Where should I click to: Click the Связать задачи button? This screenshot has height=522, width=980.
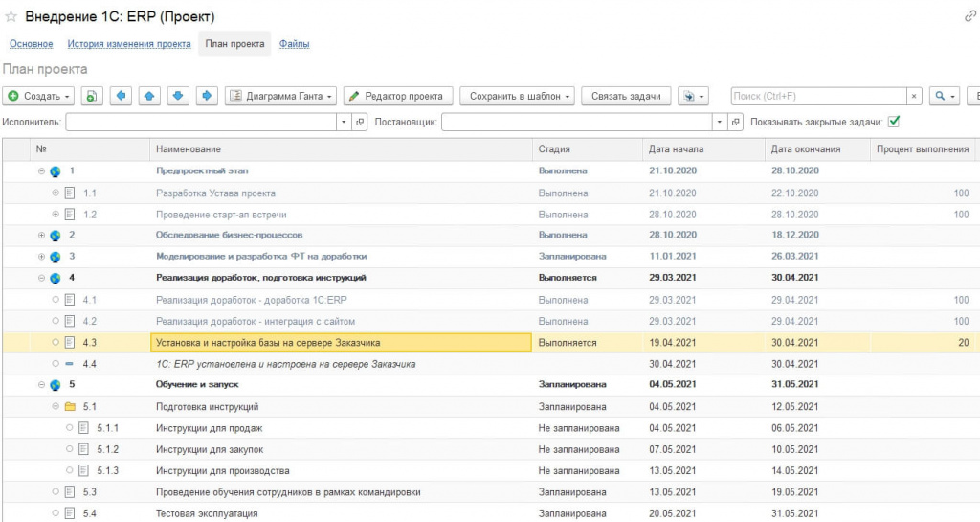pos(626,96)
